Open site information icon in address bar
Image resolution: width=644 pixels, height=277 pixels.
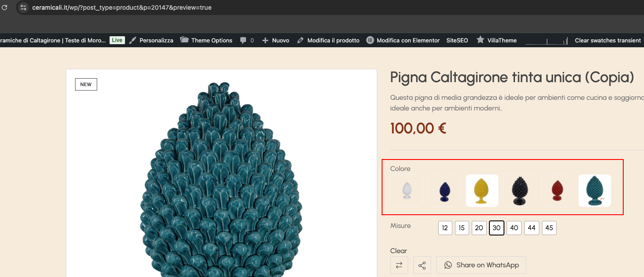point(23,8)
